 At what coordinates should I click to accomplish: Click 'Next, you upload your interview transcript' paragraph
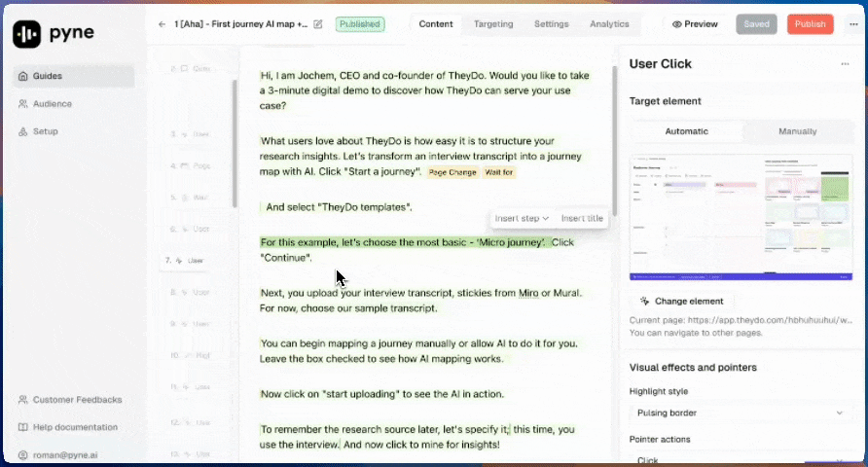point(420,301)
